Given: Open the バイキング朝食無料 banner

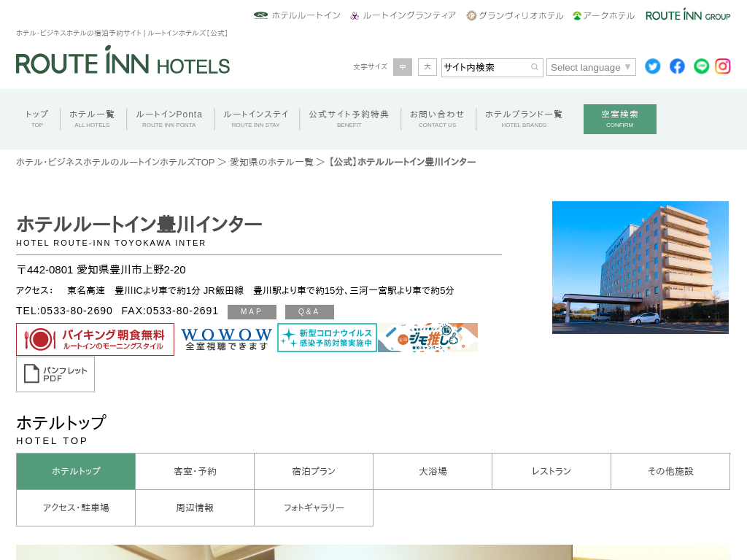Looking at the screenshot, I should 96,339.
